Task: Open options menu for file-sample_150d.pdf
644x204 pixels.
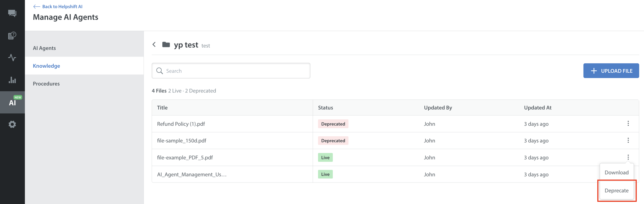Action: click(x=628, y=140)
